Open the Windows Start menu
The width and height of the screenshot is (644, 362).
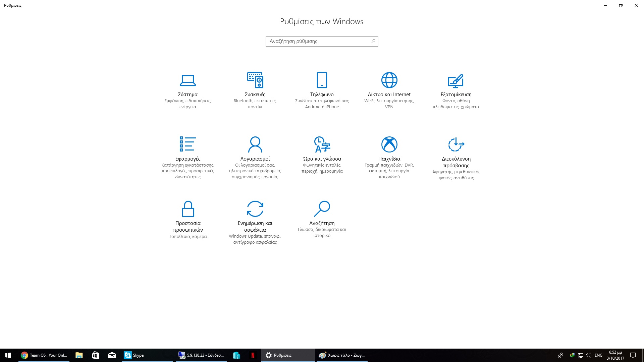point(8,355)
